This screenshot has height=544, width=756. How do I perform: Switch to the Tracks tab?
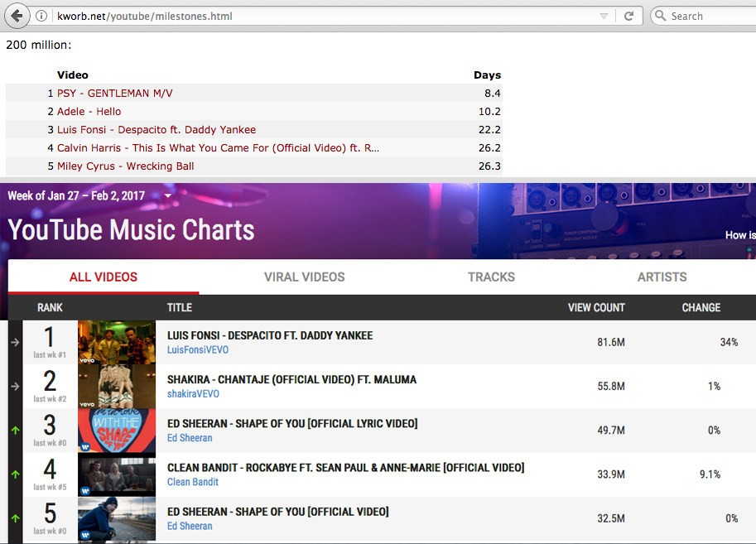491,277
